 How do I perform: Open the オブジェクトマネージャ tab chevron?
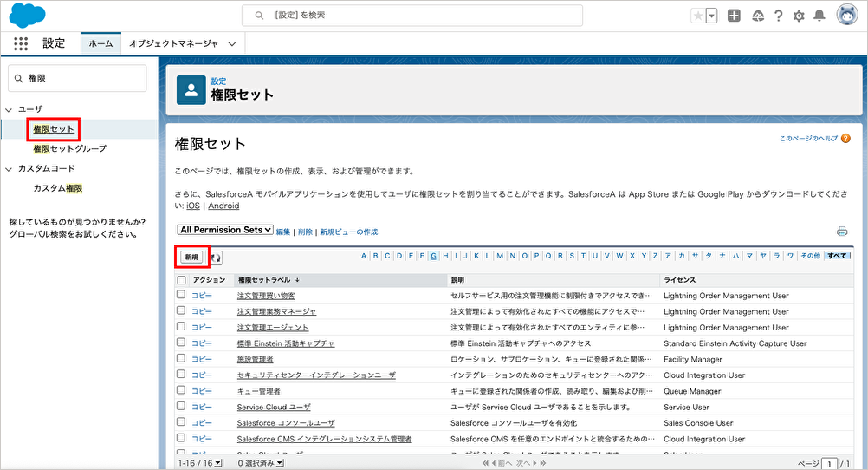[232, 43]
